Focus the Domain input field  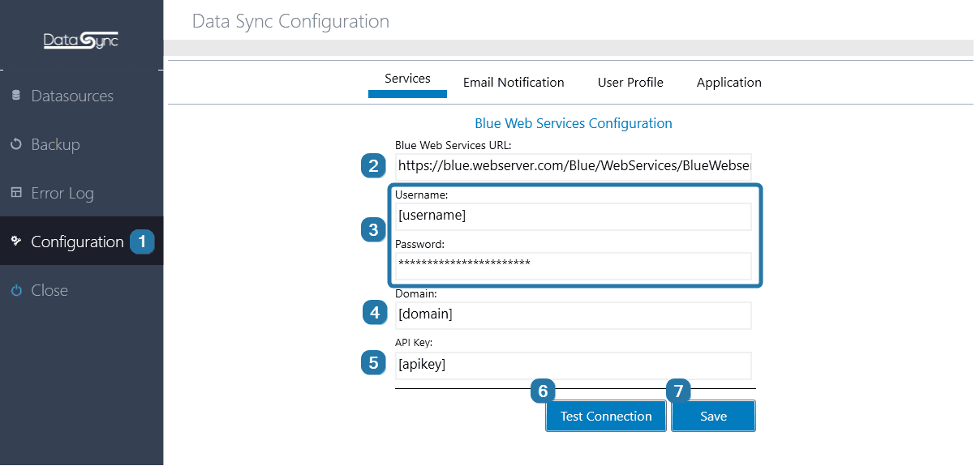pos(574,315)
